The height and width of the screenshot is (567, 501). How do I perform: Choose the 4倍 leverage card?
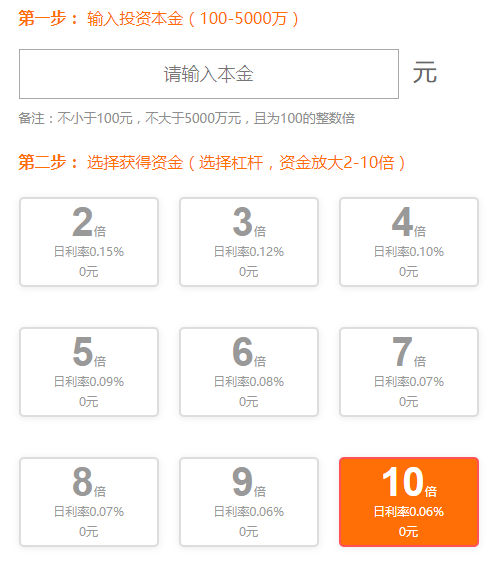tap(409, 242)
